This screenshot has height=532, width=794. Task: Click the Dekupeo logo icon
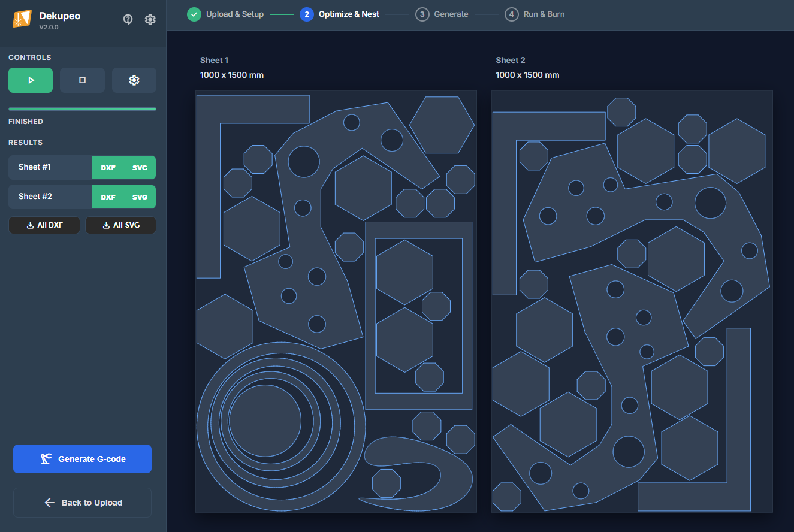(22, 19)
